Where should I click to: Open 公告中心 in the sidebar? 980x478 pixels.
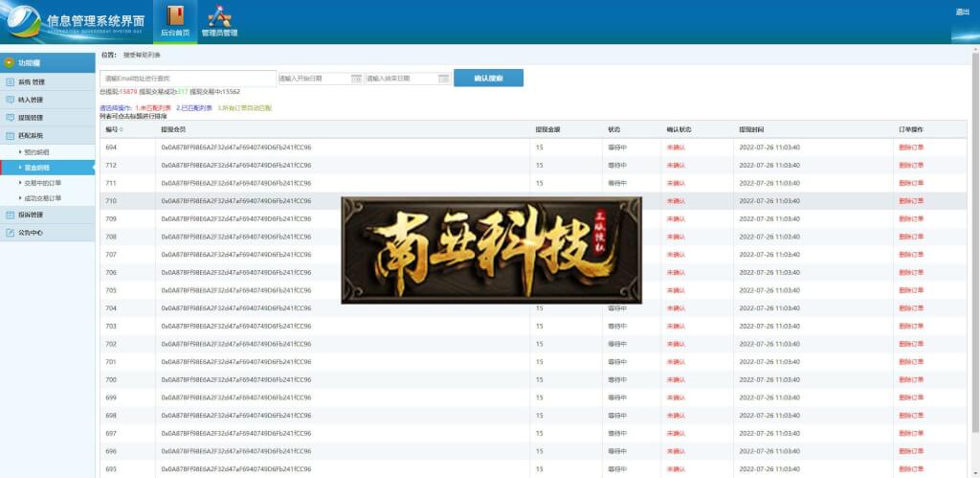[x=48, y=232]
